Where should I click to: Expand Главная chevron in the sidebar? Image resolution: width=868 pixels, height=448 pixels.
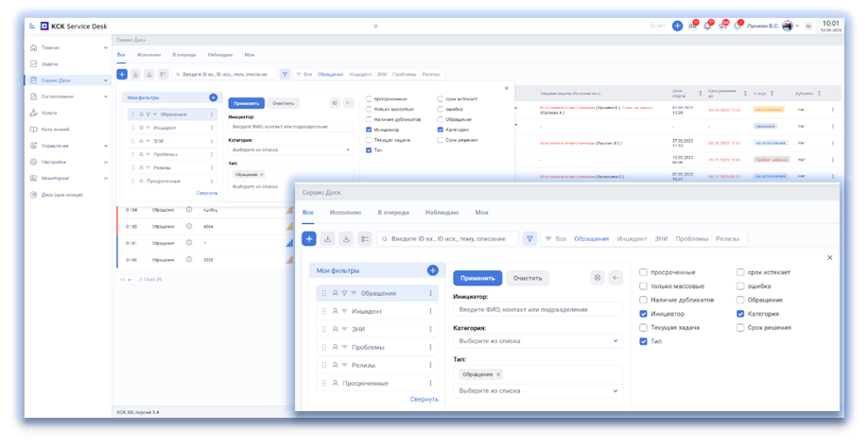point(106,47)
